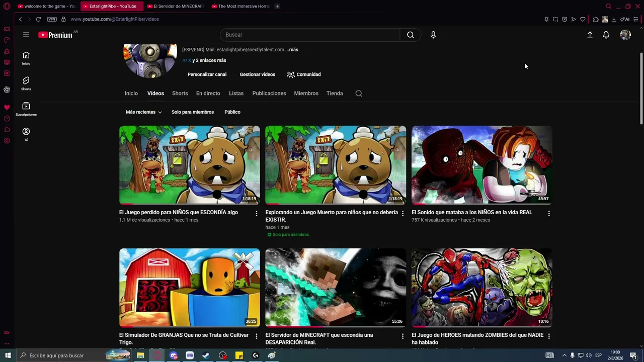Screen dimensions: 644x362
Task: Open the upload/create video icon
Action: pos(590,35)
